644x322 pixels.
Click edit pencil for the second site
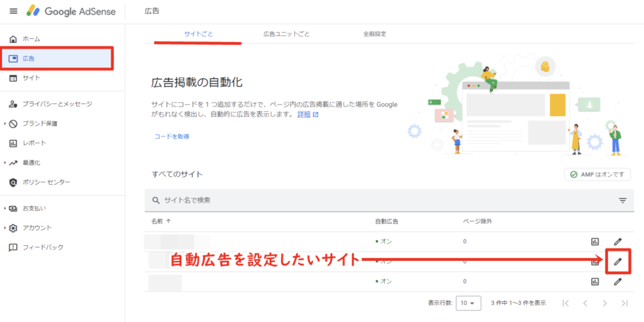pos(618,262)
